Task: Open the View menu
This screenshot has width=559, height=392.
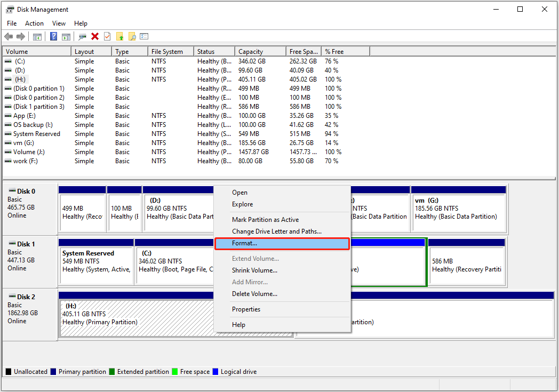Action: [59, 23]
